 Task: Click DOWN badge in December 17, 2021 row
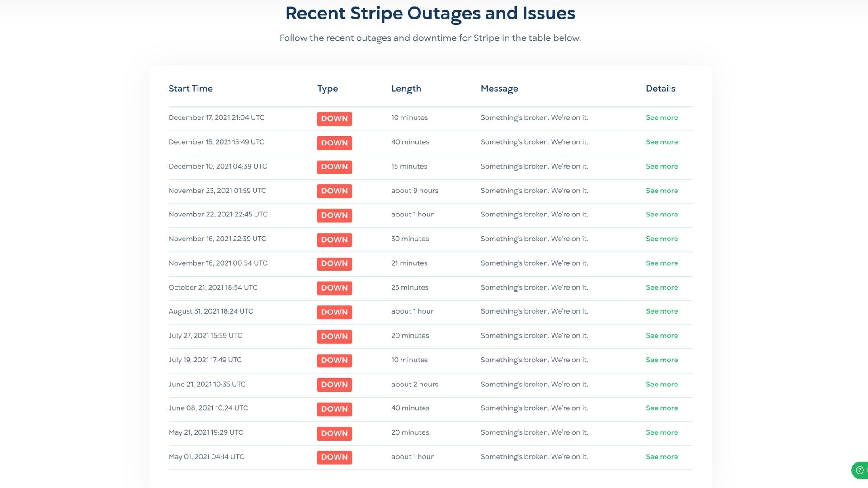pos(335,118)
